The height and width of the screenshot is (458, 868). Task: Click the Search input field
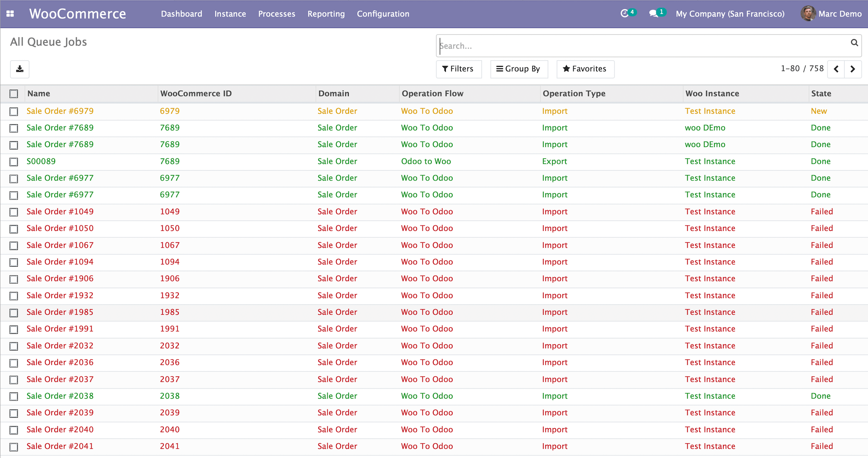[x=640, y=46]
